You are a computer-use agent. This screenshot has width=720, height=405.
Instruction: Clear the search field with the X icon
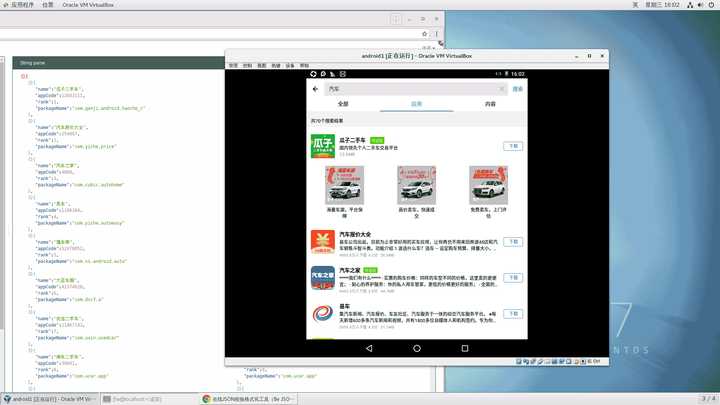pyautogui.click(x=501, y=89)
